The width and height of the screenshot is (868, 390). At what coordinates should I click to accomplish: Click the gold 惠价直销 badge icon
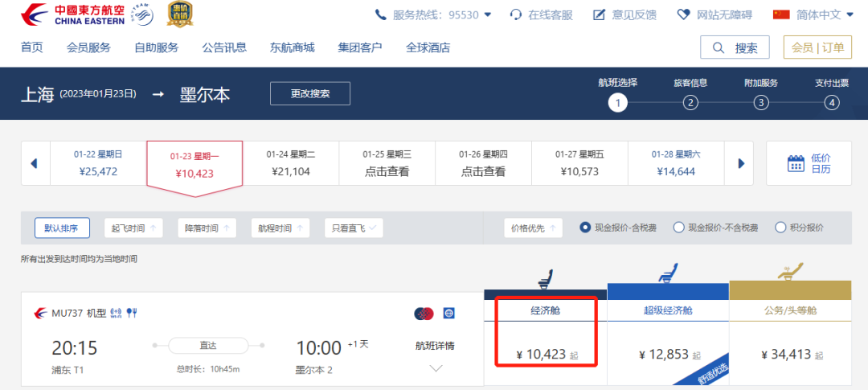(x=180, y=14)
